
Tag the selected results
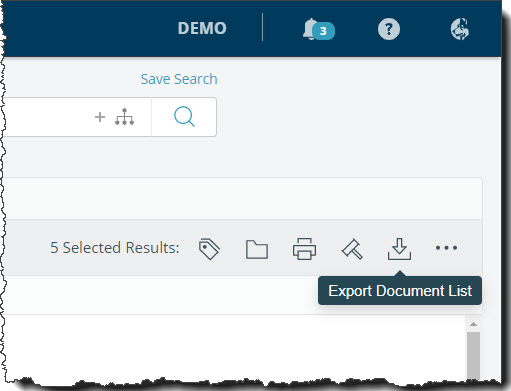[x=209, y=249]
